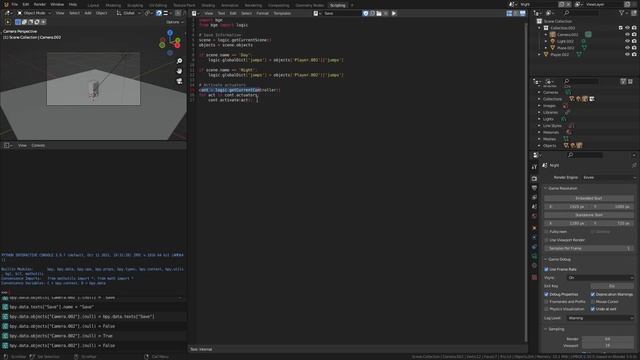
Task: Expand the Objects row in data outliner
Action: pos(539,146)
